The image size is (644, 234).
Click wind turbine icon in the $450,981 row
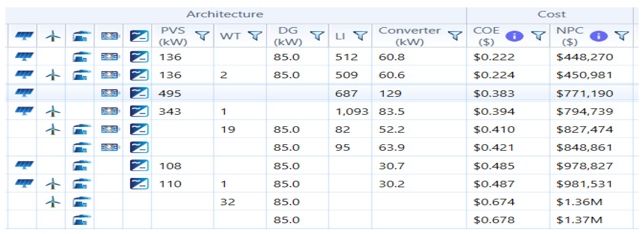point(53,75)
